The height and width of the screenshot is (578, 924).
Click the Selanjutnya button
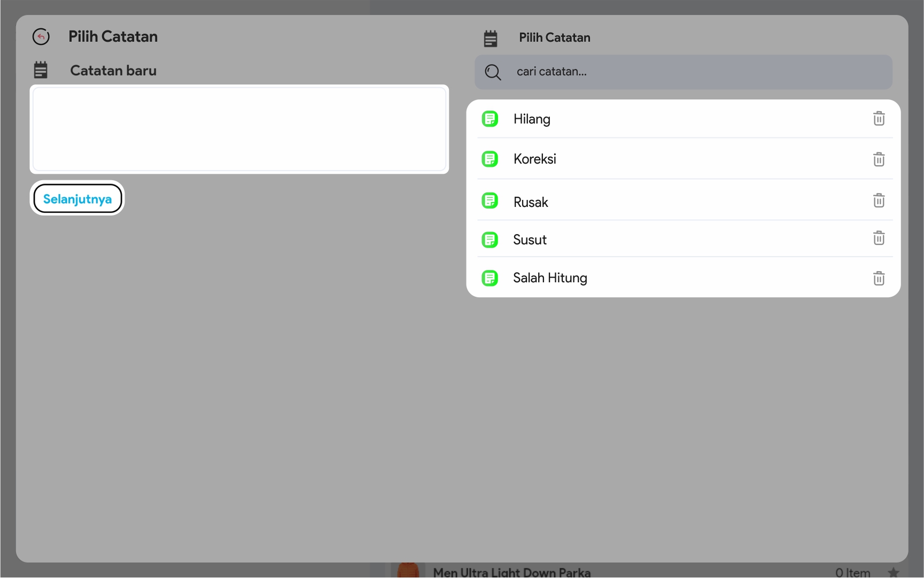coord(77,199)
